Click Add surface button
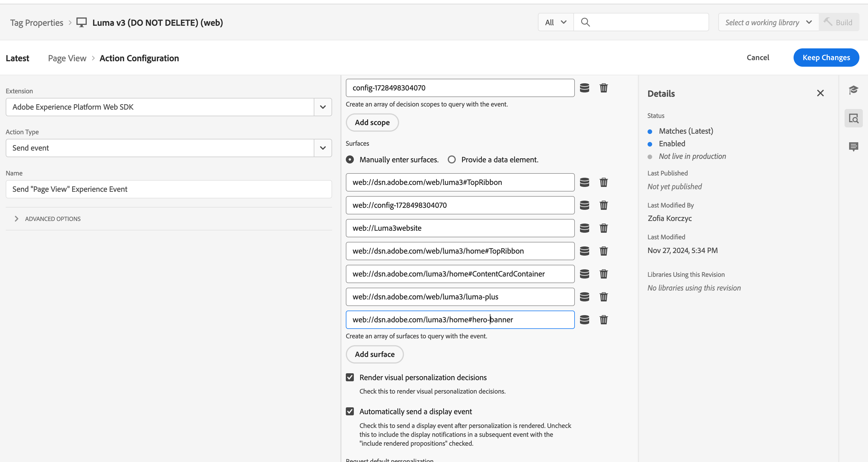 tap(374, 354)
